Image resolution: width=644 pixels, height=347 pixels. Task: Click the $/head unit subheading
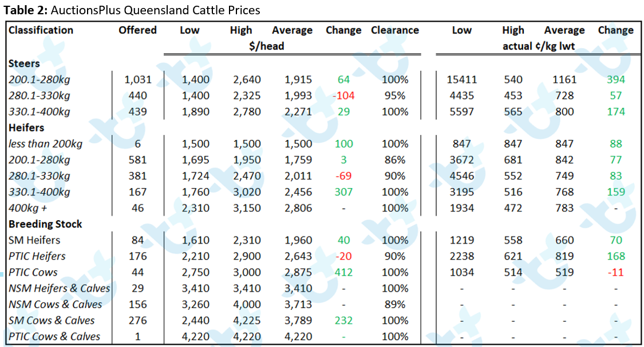tap(267, 46)
